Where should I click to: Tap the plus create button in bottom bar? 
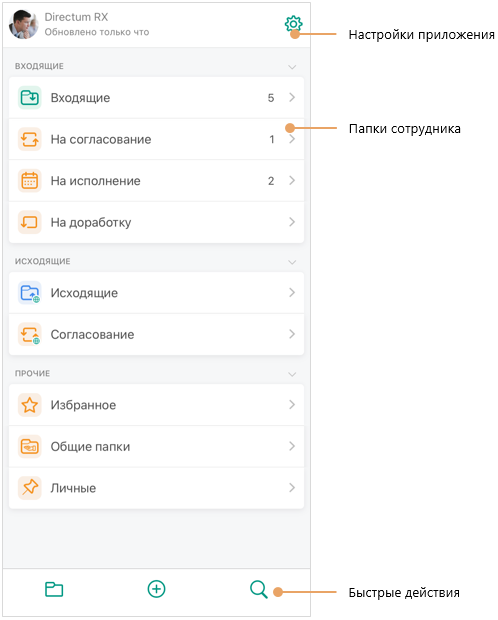pos(156,589)
